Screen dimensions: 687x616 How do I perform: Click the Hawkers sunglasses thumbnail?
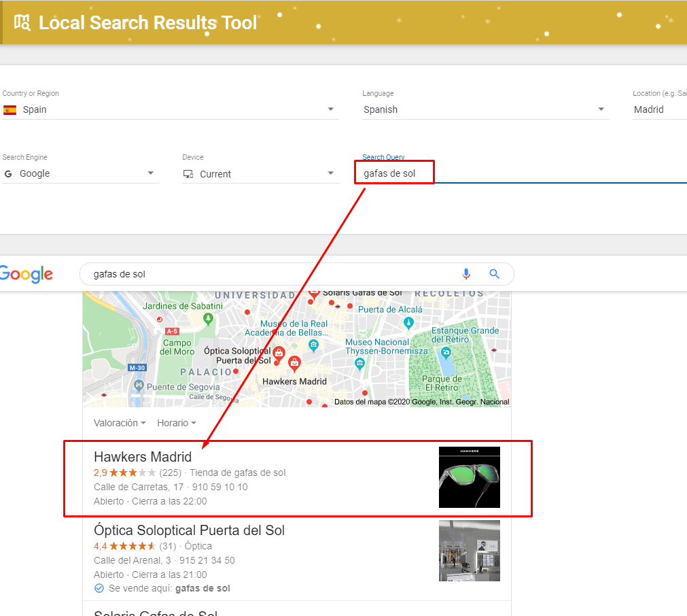pos(470,477)
